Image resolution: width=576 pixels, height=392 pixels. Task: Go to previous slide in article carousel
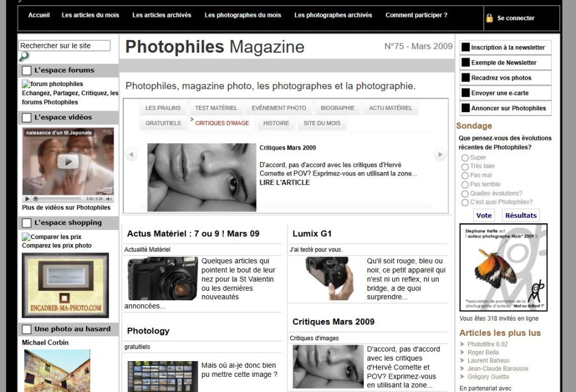[x=131, y=154]
